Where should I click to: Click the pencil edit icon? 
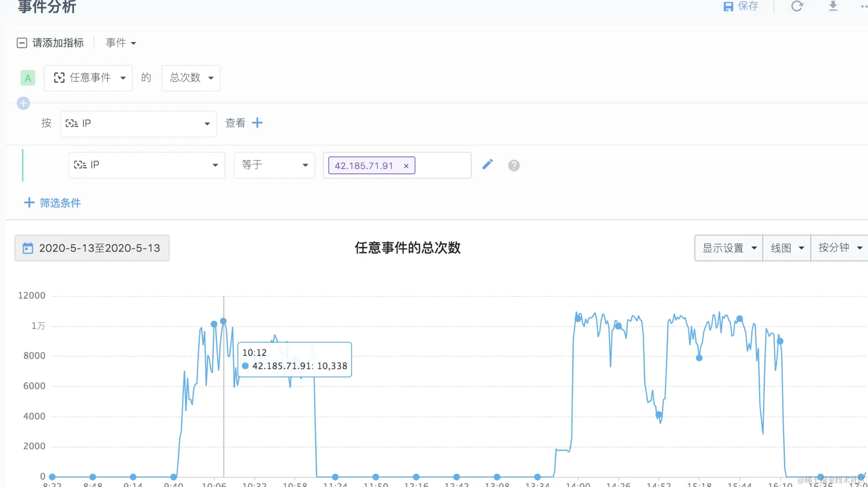(x=487, y=165)
